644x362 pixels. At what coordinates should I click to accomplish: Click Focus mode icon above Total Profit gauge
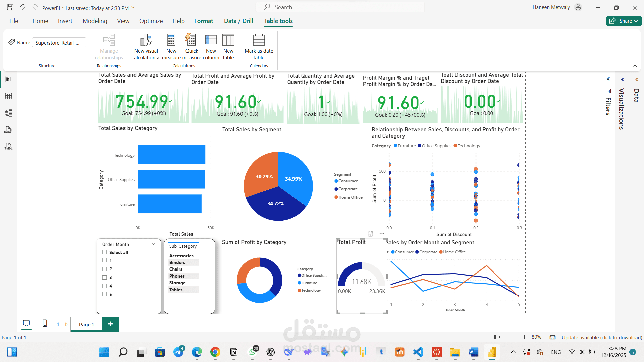(370, 234)
